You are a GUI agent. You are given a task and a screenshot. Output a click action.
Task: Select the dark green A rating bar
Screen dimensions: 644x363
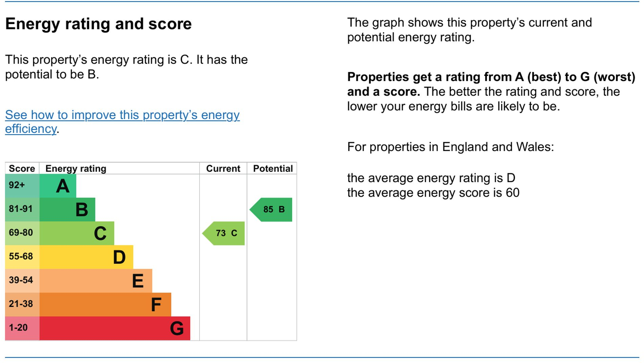pyautogui.click(x=58, y=186)
